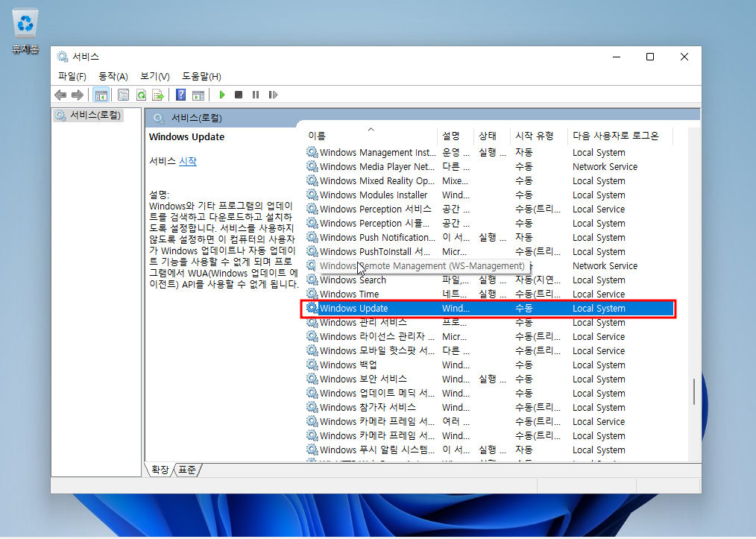
Task: Click gear icon beside Windows 백업
Action: [x=312, y=365]
